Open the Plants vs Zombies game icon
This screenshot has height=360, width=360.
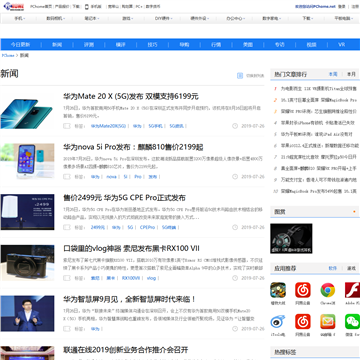pos(278,290)
